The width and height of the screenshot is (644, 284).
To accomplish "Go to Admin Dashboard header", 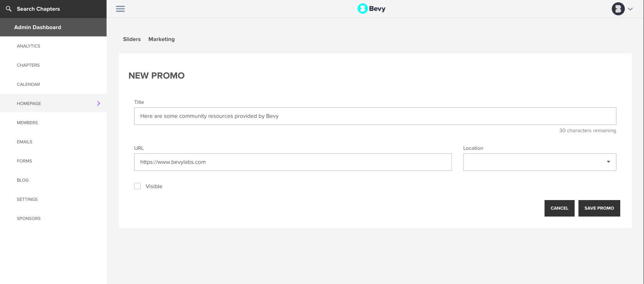I will (53, 27).
